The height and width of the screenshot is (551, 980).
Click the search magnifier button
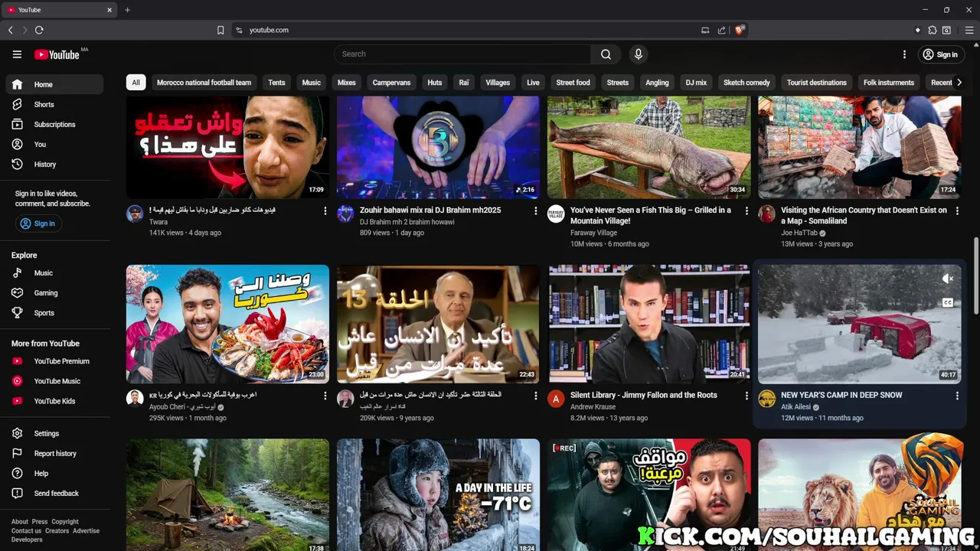pyautogui.click(x=606, y=54)
